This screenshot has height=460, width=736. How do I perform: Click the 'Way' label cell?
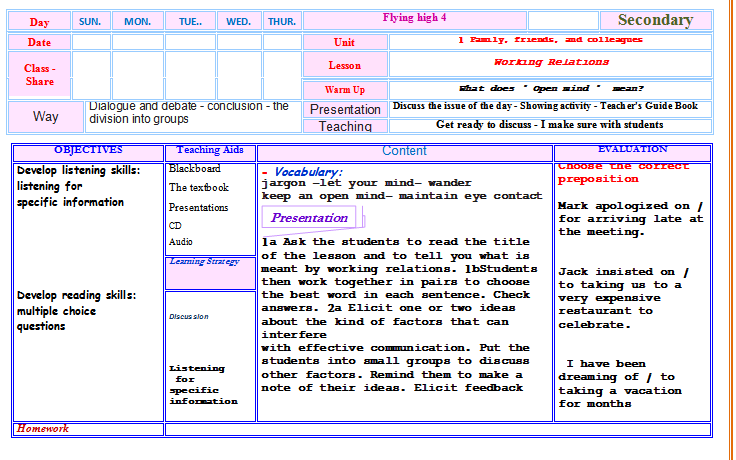(46, 116)
